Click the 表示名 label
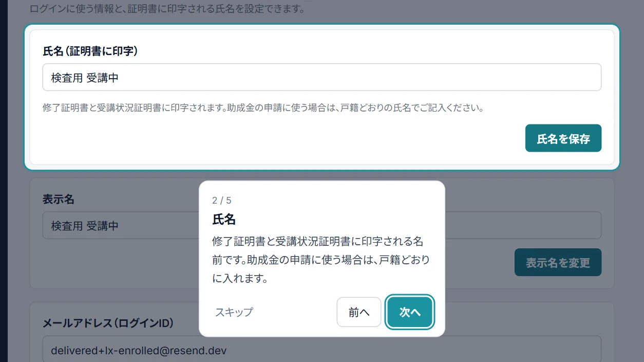The image size is (644, 362). [x=59, y=200]
